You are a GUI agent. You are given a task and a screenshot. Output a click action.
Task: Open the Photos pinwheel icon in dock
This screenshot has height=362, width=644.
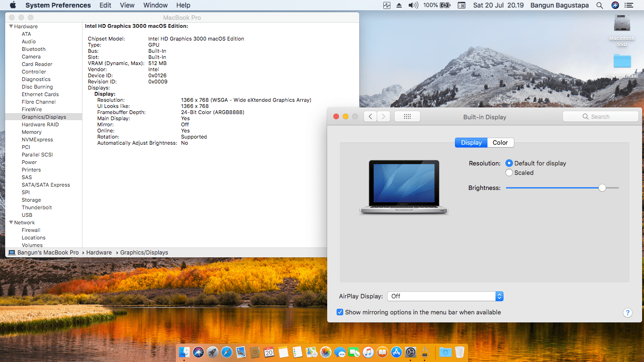(x=326, y=352)
